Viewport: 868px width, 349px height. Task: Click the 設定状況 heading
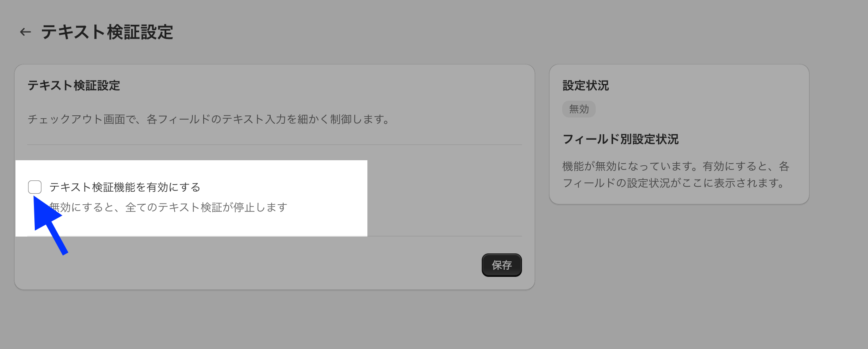pyautogui.click(x=585, y=86)
